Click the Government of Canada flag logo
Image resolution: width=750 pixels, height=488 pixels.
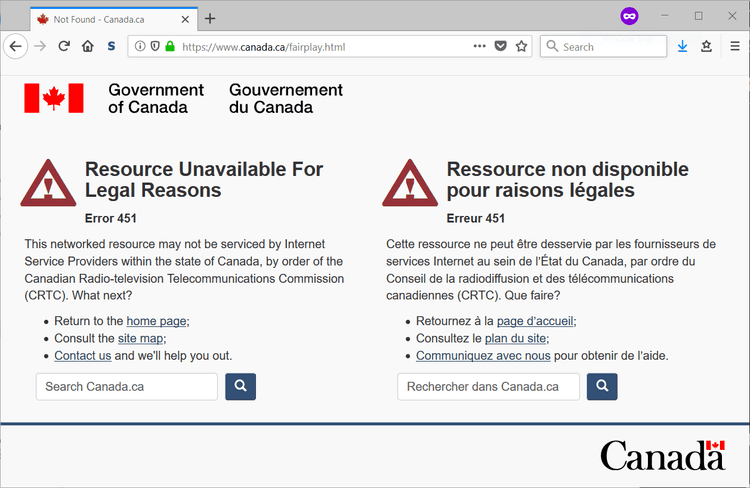pos(54,98)
